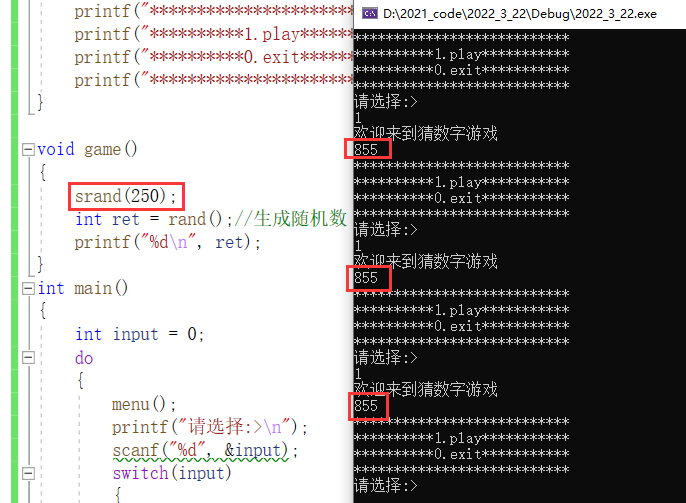Click the printf("%d\n", ret) statement
Image resolution: width=686 pixels, height=503 pixels.
point(167,242)
